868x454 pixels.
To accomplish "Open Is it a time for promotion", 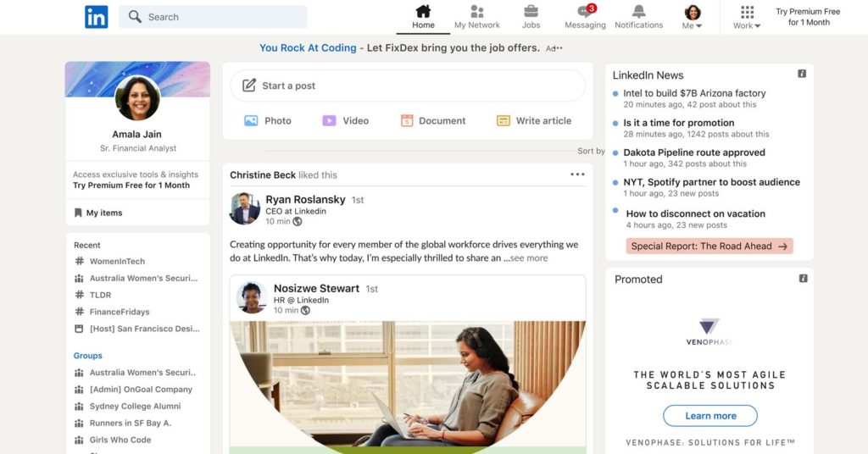I will pyautogui.click(x=679, y=123).
